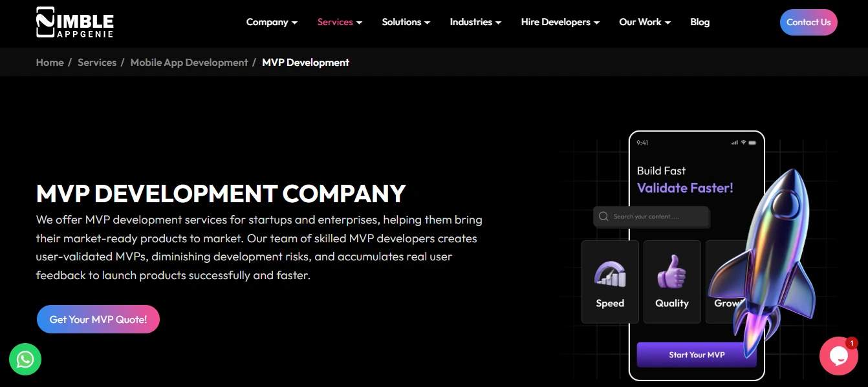The image size is (868, 387).
Task: Click the Quality thumbs-up icon card
Action: click(x=671, y=282)
